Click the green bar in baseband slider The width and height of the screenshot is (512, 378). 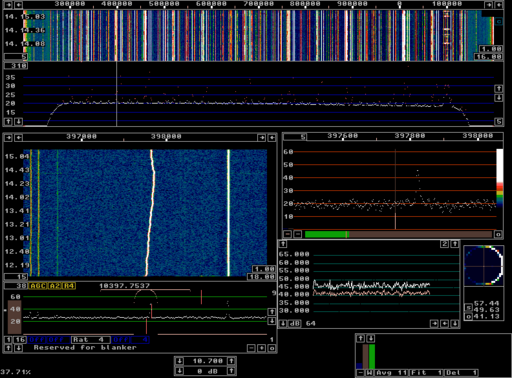point(326,235)
